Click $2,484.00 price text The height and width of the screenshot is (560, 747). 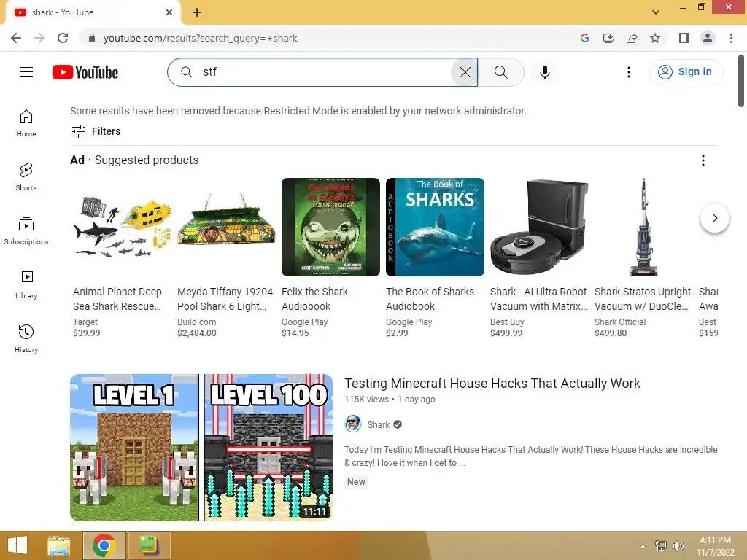point(197,333)
